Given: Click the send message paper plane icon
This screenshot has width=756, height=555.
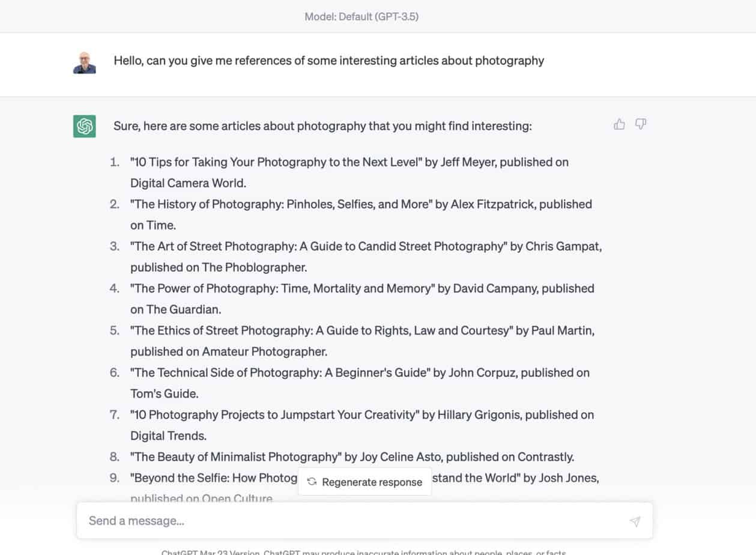Looking at the screenshot, I should (x=635, y=521).
